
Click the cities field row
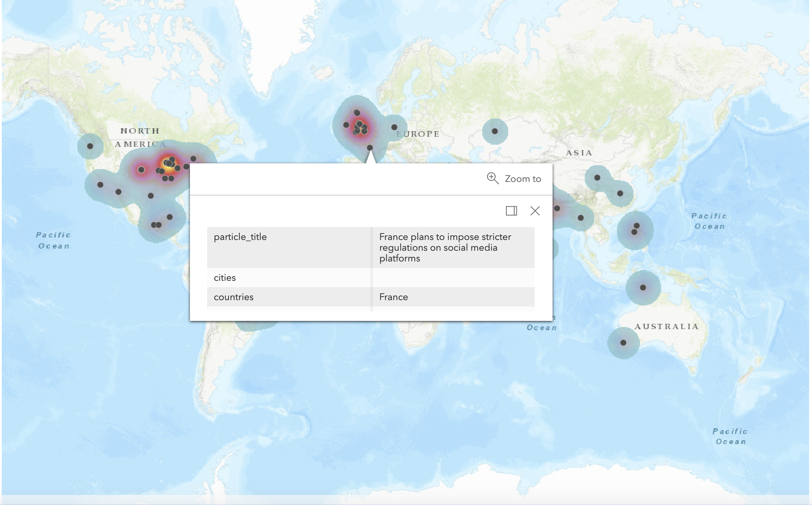[225, 278]
